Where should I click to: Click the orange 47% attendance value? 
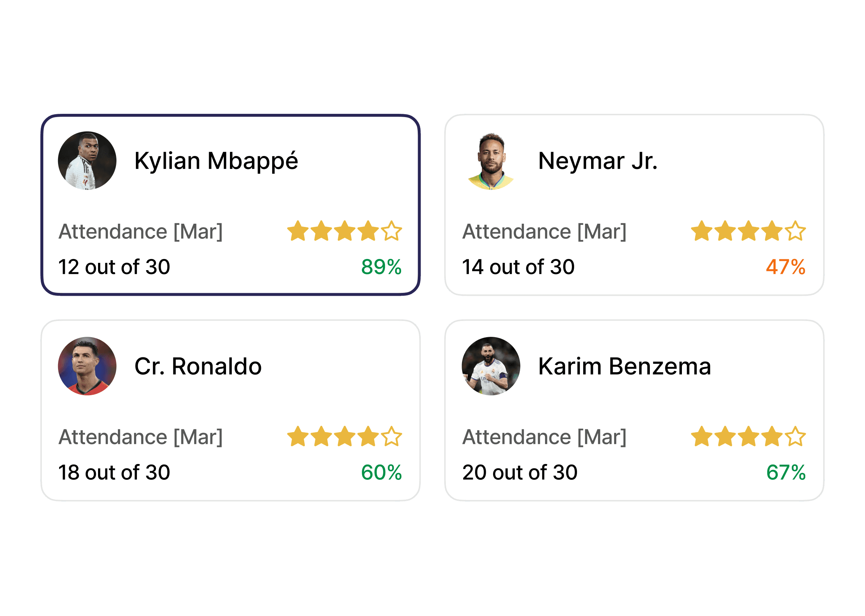coord(785,267)
